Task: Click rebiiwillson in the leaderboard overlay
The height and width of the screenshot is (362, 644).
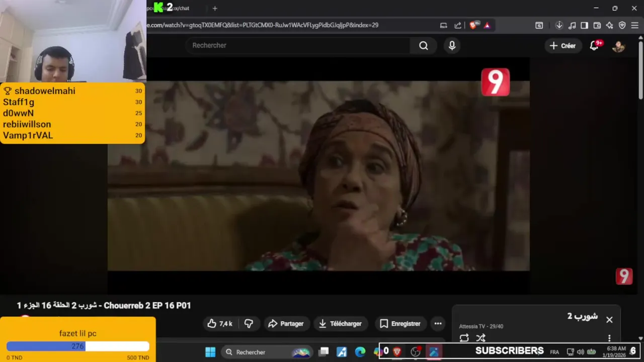Action: point(27,124)
